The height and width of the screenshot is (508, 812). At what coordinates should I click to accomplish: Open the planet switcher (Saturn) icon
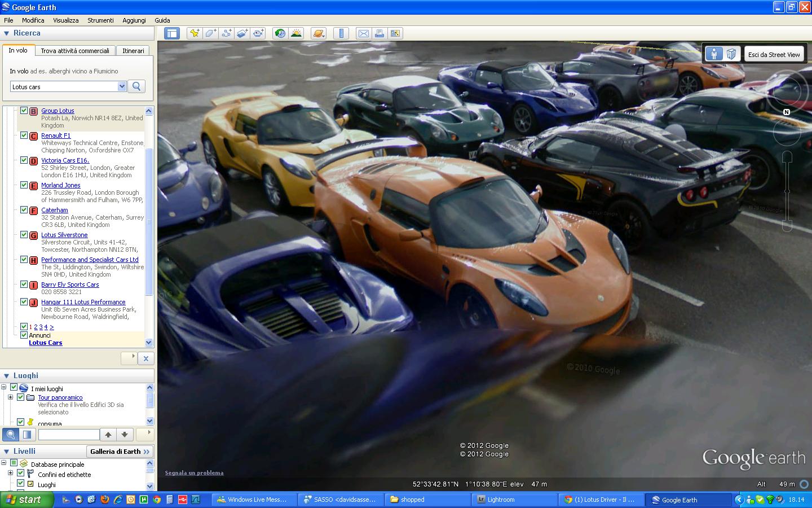[318, 33]
